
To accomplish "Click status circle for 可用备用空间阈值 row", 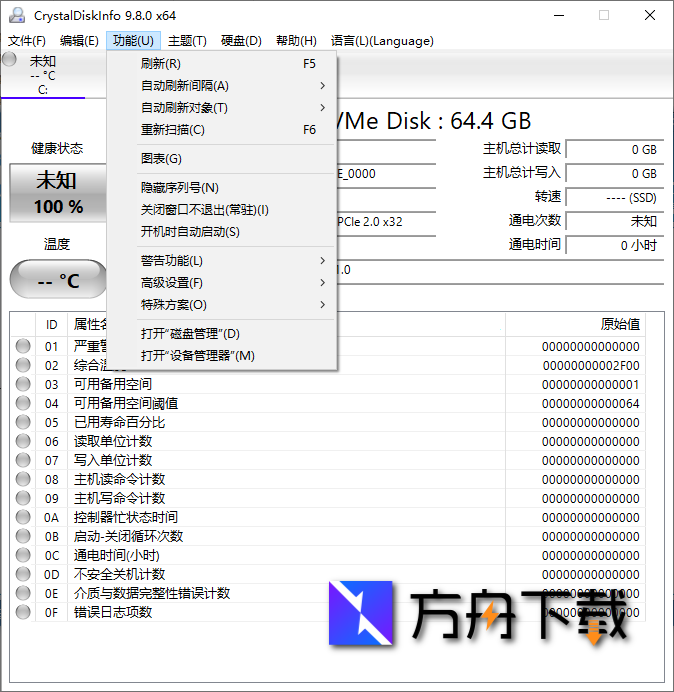I will point(23,403).
